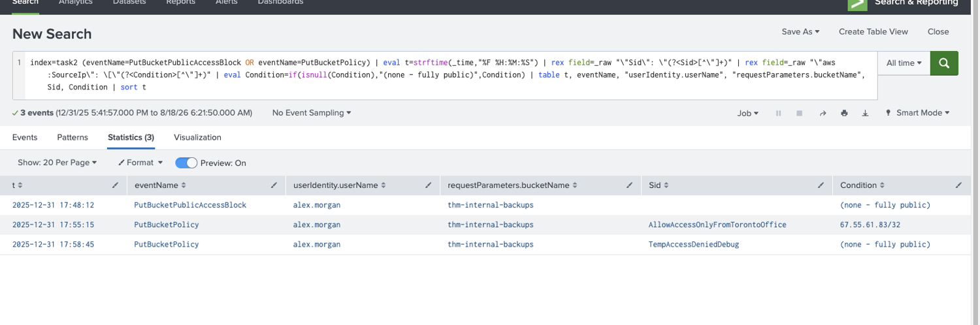Switch to the Patterns tab

(x=73, y=138)
